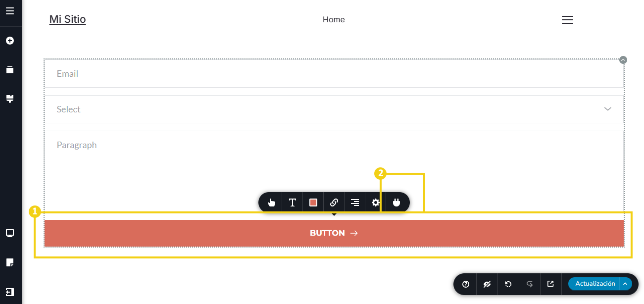
Task: Open the widgets panel icon in the sidebar
Action: point(10,69)
